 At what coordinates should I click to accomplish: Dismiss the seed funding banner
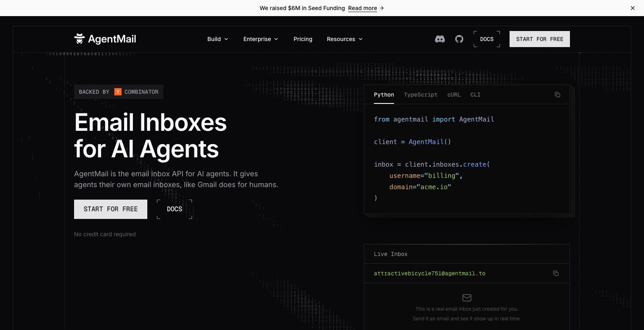point(633,8)
